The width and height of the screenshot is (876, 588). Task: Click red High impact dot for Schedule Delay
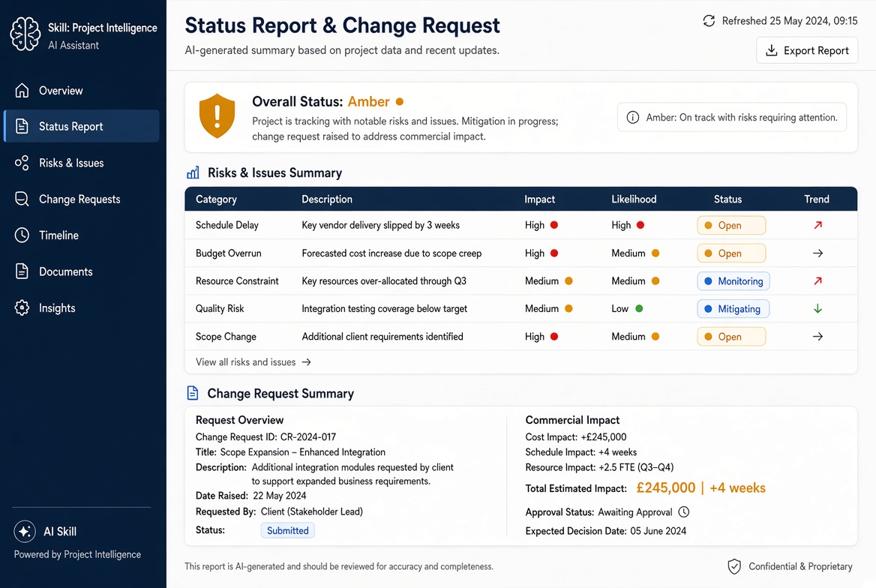pos(554,225)
